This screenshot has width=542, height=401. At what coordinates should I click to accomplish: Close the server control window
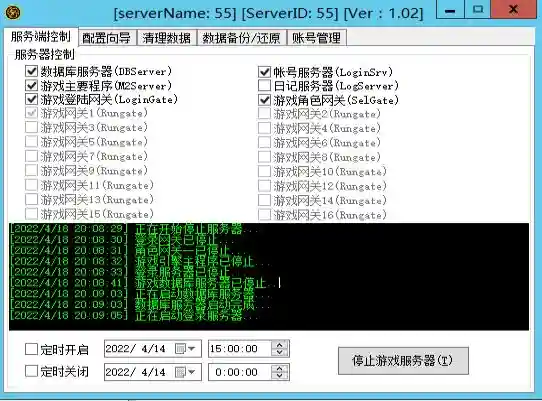pos(514,9)
